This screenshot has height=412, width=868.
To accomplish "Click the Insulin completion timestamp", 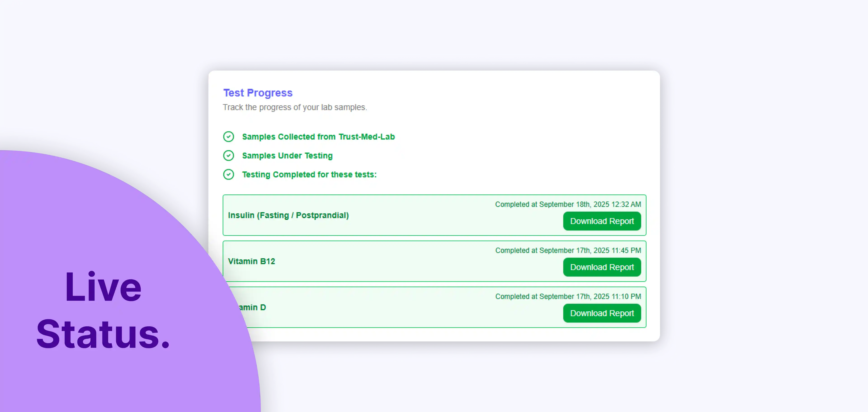I will (568, 204).
